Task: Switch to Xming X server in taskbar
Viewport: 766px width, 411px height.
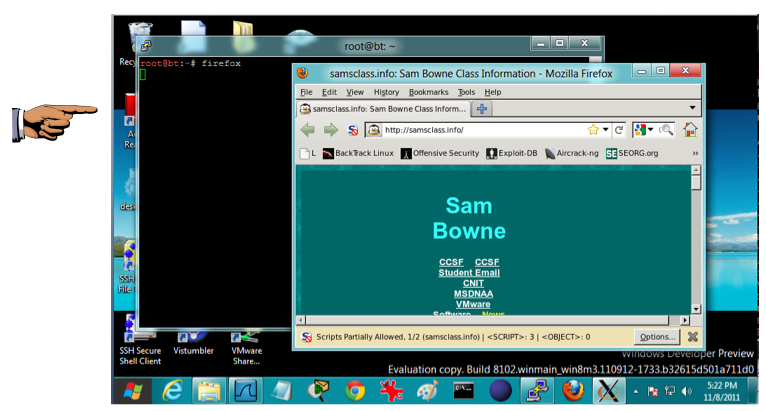Action: pos(609,390)
